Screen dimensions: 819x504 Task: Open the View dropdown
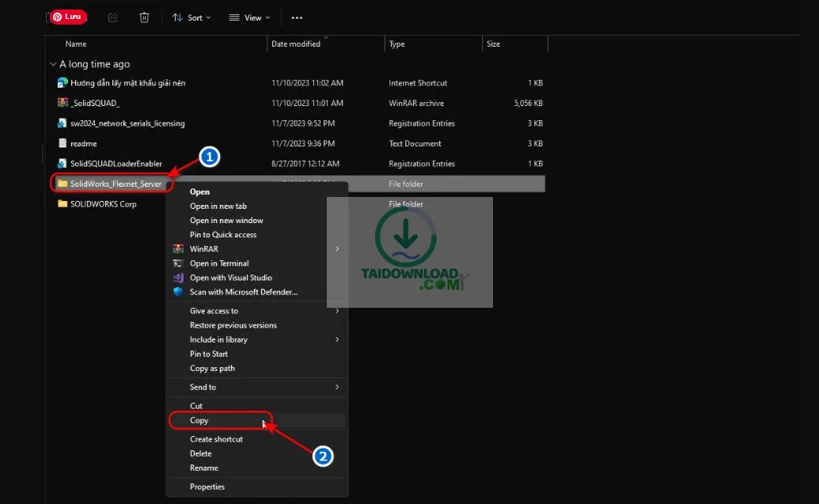248,17
